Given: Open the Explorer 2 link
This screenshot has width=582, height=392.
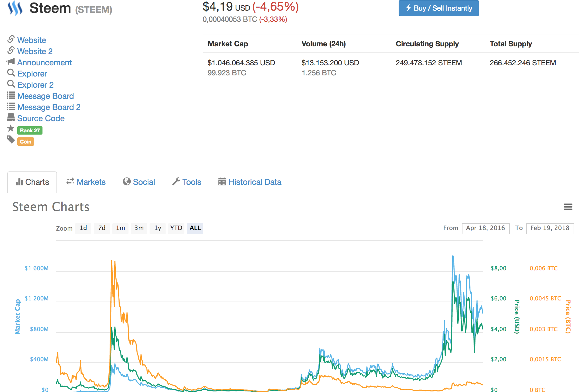Looking at the screenshot, I should pyautogui.click(x=36, y=85).
